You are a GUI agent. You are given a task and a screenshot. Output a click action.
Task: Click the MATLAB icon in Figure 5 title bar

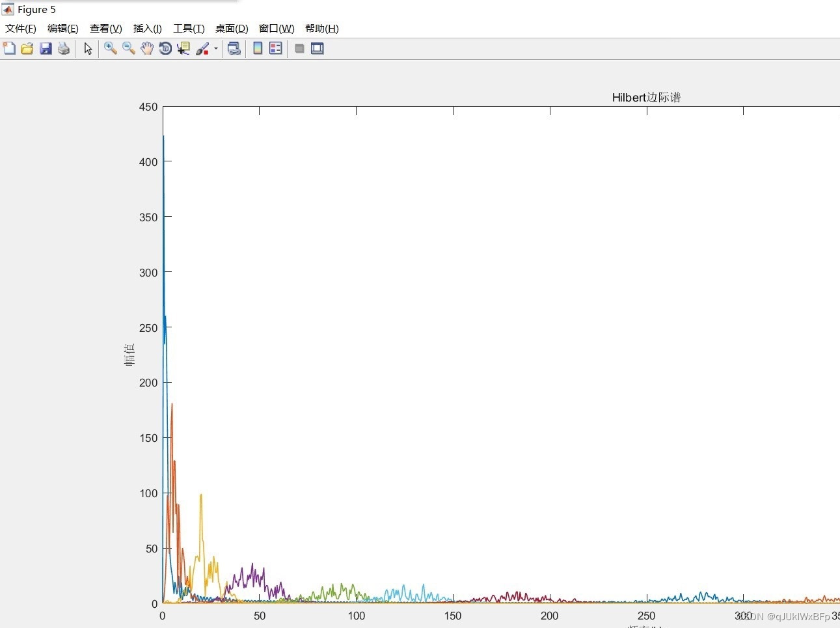(8, 9)
